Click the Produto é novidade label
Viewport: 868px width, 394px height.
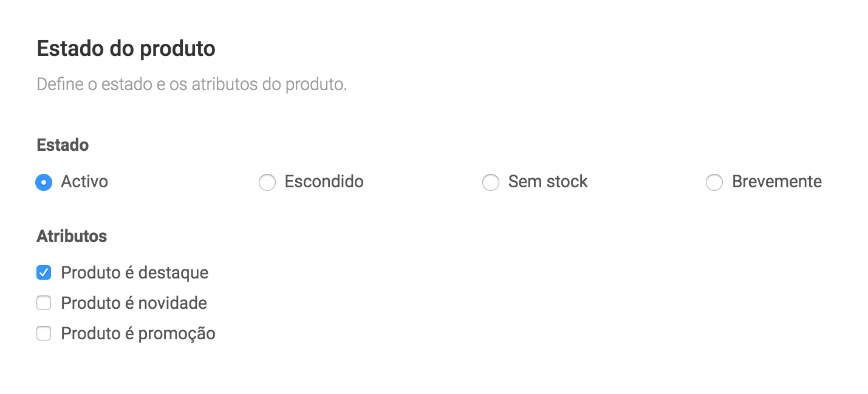pos(133,303)
